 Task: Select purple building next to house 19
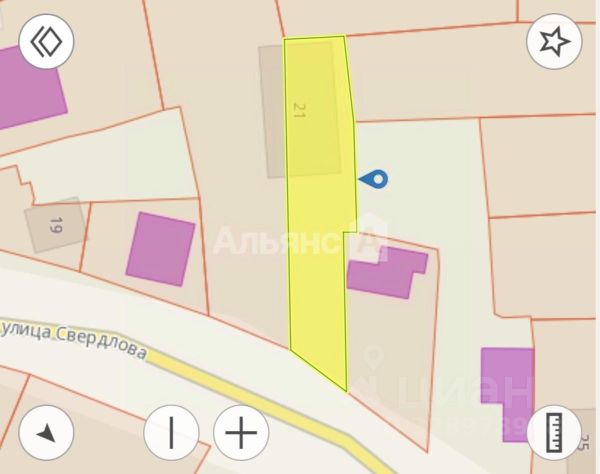pyautogui.click(x=161, y=249)
